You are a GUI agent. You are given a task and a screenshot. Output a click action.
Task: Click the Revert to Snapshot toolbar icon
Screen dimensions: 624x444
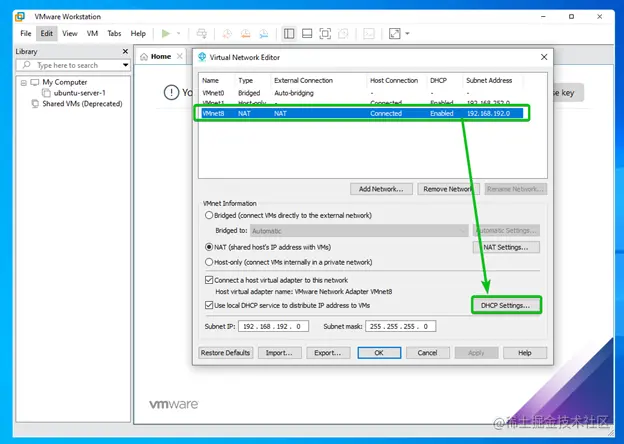246,34
